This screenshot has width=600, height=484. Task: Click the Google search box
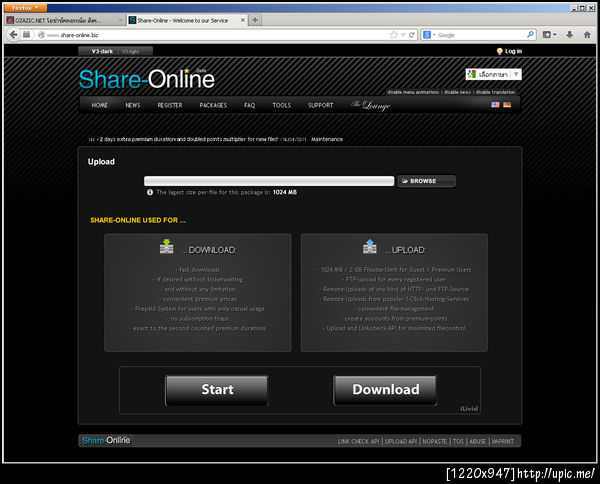click(x=481, y=35)
